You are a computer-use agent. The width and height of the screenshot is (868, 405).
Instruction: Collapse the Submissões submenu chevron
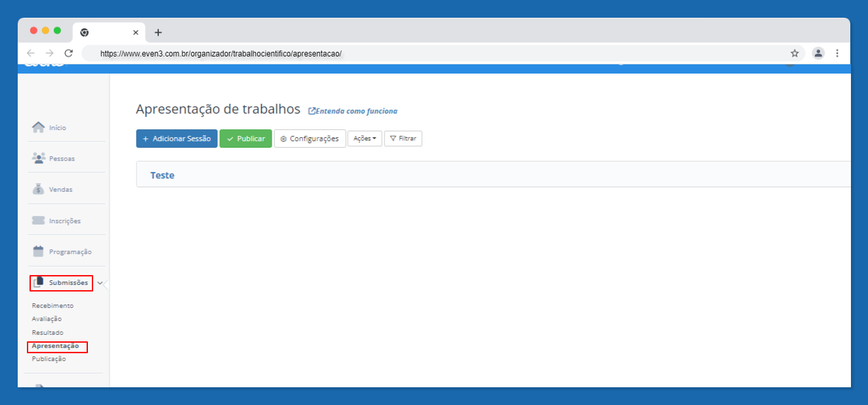point(100,284)
